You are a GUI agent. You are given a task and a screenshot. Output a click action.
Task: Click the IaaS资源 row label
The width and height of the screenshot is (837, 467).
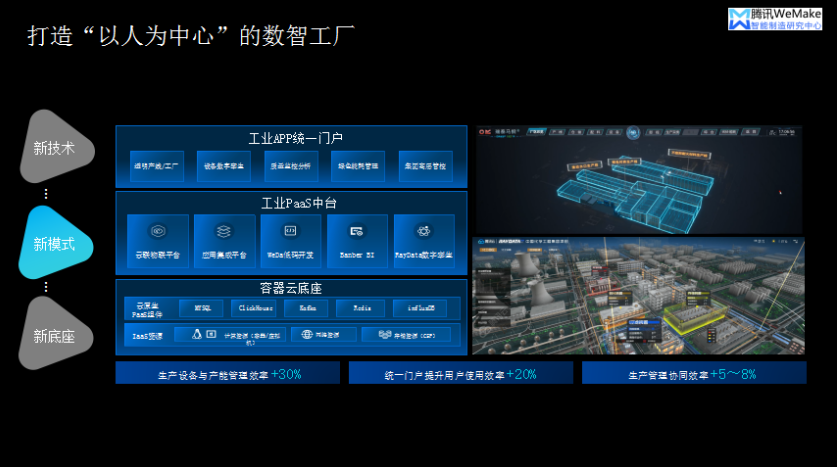(147, 336)
